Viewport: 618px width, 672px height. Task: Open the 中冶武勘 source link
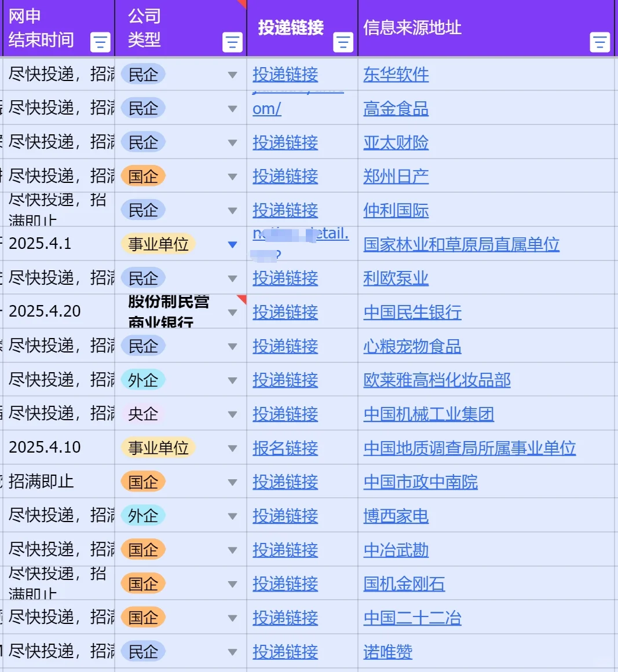pyautogui.click(x=396, y=550)
